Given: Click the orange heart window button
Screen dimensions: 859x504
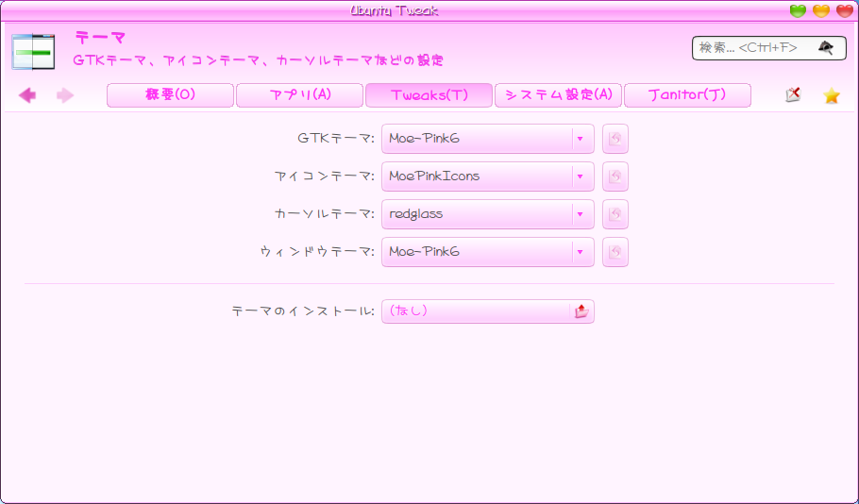Looking at the screenshot, I should click(x=821, y=10).
